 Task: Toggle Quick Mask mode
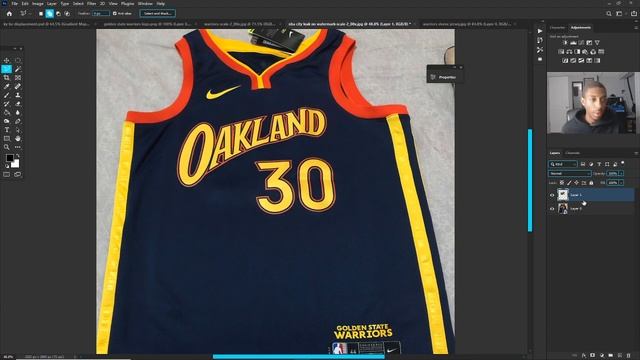point(7,174)
